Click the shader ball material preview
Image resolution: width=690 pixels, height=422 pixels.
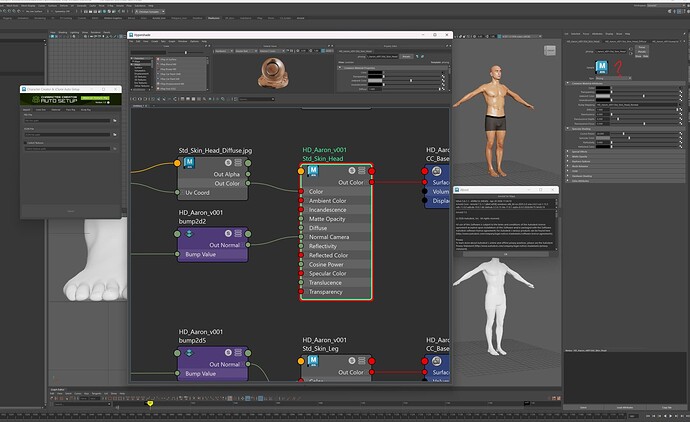[273, 72]
